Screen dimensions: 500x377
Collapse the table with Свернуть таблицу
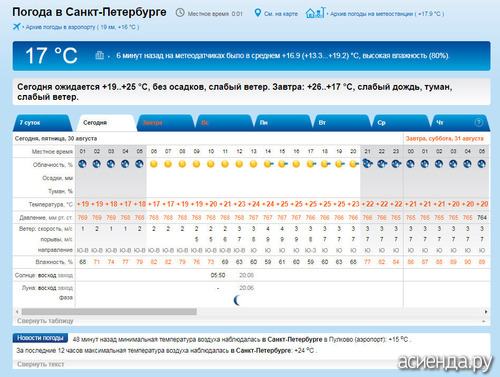(x=45, y=321)
